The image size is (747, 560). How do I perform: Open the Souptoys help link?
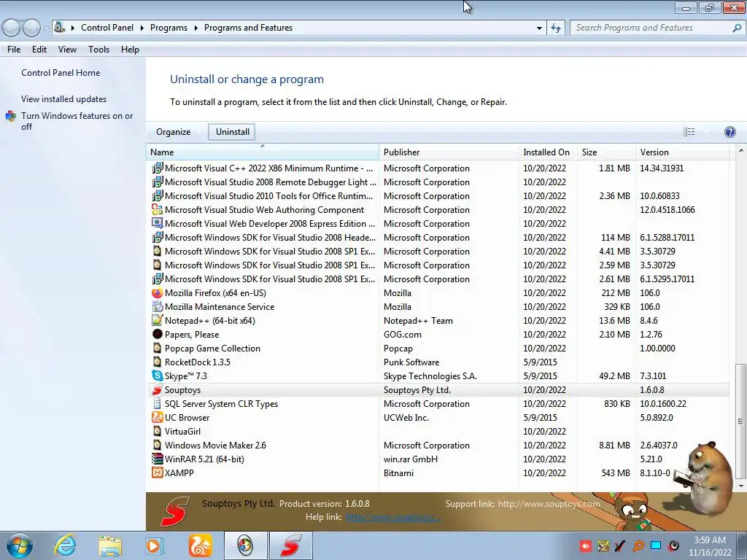pos(392,517)
